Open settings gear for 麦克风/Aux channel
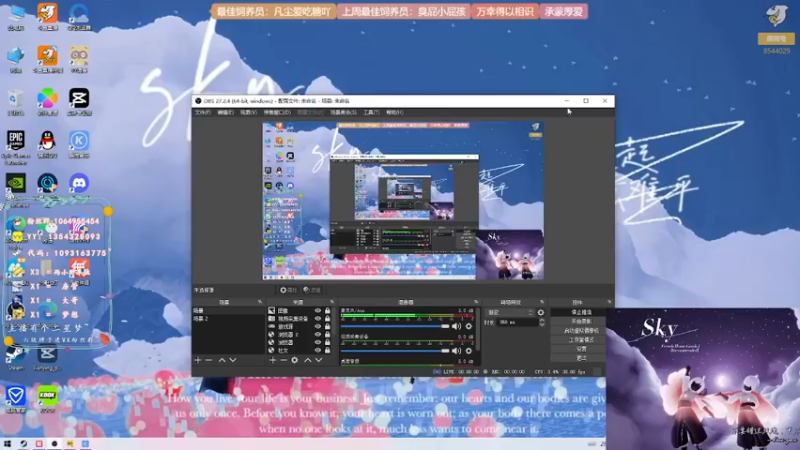The image size is (800, 450). [468, 326]
